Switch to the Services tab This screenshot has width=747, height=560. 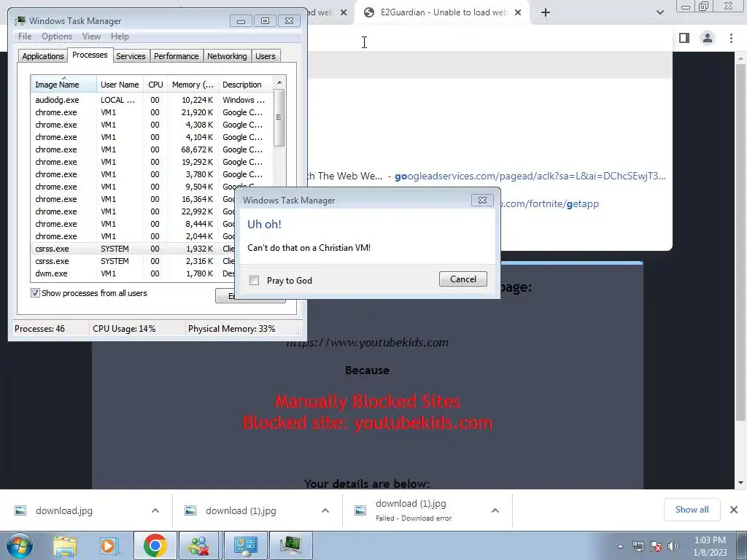(x=131, y=56)
